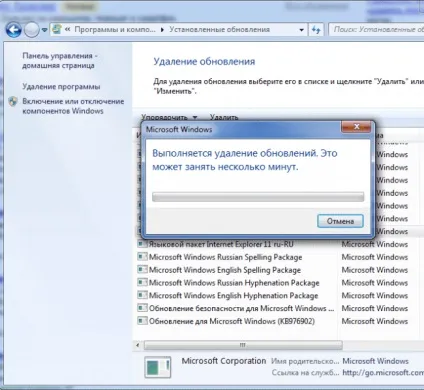The width and height of the screenshot is (424, 390).
Task: Click the horizontal scrollbar thumb
Action: 243,345
